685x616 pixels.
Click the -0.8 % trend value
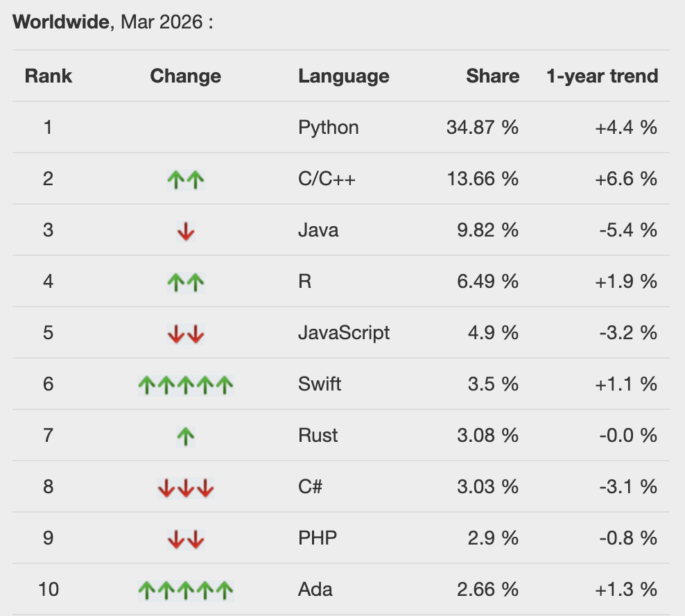pos(628,538)
